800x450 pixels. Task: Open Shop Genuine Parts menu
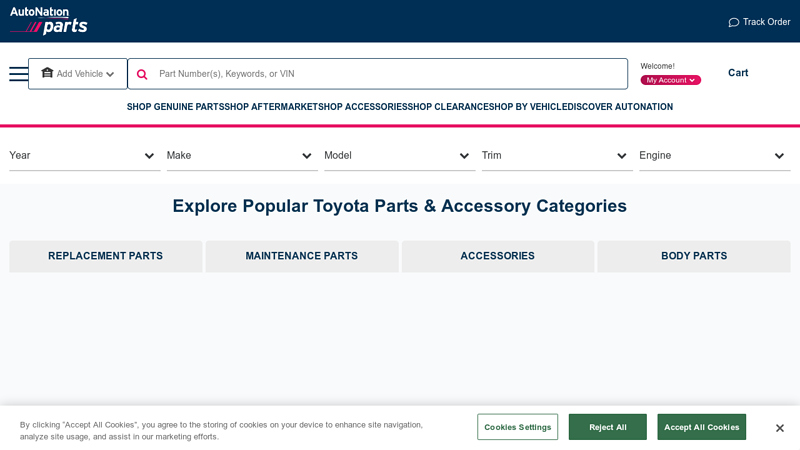click(176, 107)
